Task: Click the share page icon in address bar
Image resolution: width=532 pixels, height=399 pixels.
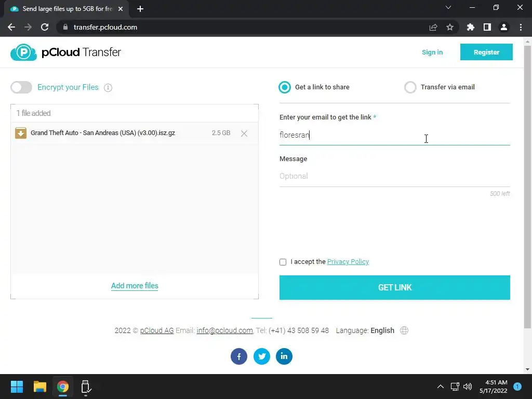Action: click(x=433, y=27)
